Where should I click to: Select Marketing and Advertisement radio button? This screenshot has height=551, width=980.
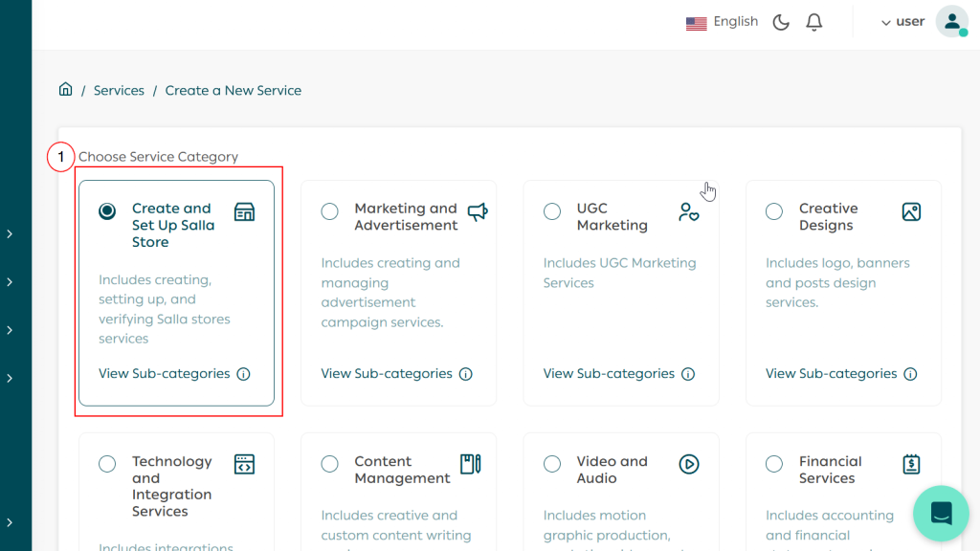pyautogui.click(x=330, y=211)
